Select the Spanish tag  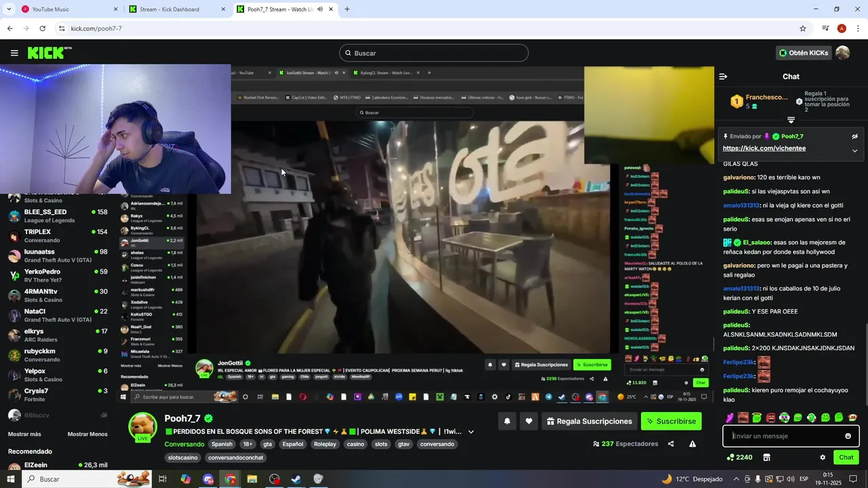click(x=222, y=445)
